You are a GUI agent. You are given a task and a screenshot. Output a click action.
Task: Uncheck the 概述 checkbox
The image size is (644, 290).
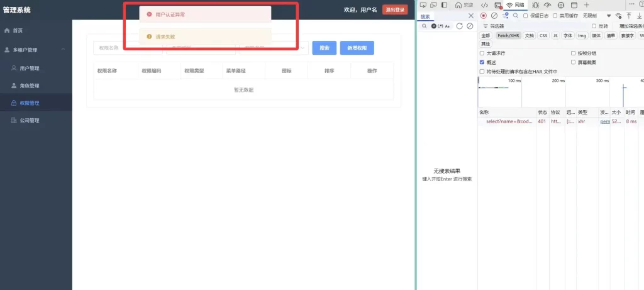(x=482, y=62)
